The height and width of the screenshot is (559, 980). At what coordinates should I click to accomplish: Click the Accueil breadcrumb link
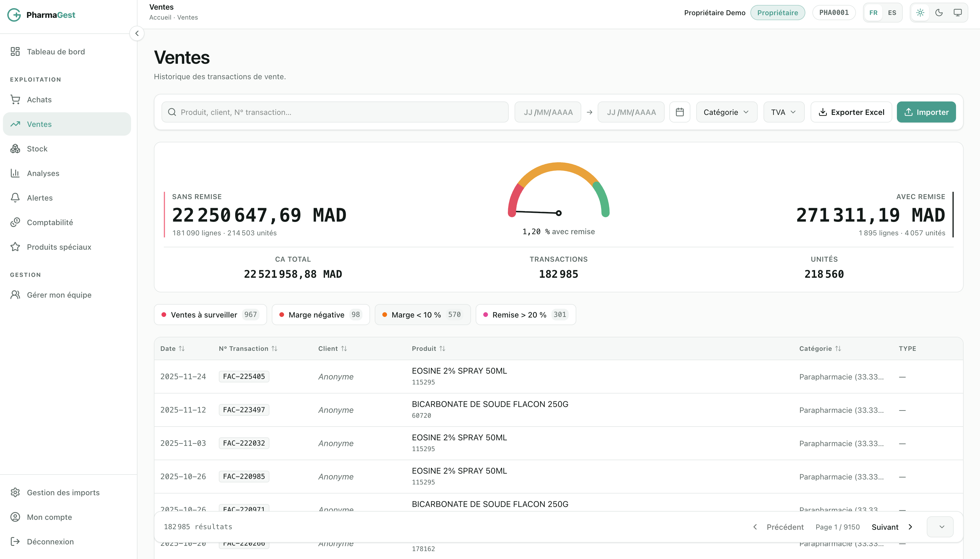160,17
